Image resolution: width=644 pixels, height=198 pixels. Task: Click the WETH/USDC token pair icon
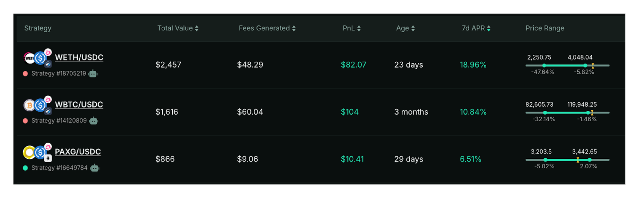[x=36, y=58]
